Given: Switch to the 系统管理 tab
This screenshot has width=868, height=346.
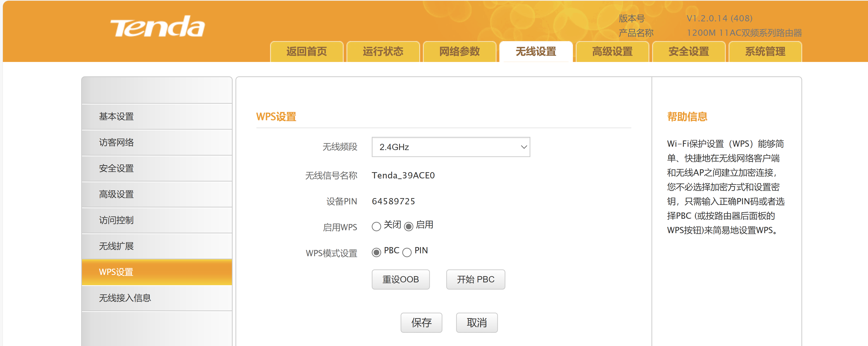Looking at the screenshot, I should point(765,51).
